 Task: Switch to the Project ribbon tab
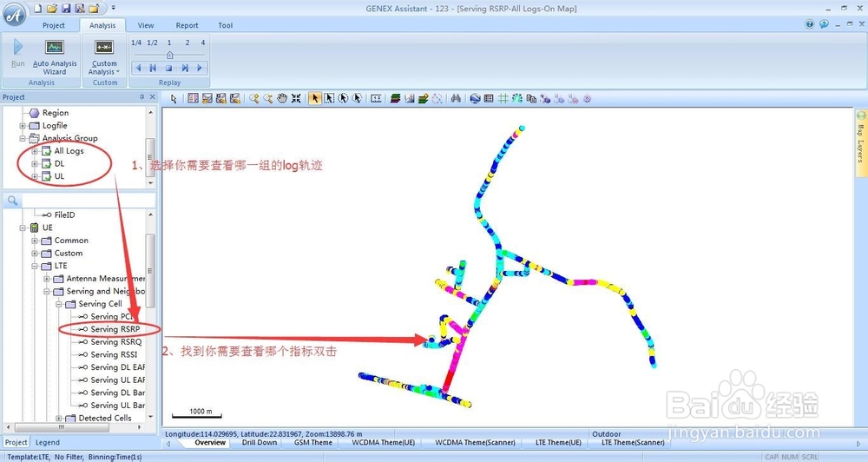pyautogui.click(x=54, y=25)
